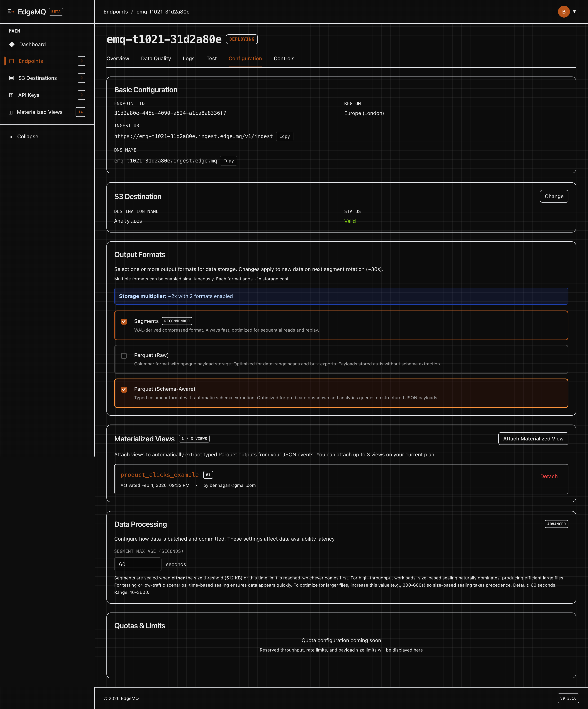The height and width of the screenshot is (709, 588).
Task: Expand the account dropdown arrow
Action: coord(575,11)
